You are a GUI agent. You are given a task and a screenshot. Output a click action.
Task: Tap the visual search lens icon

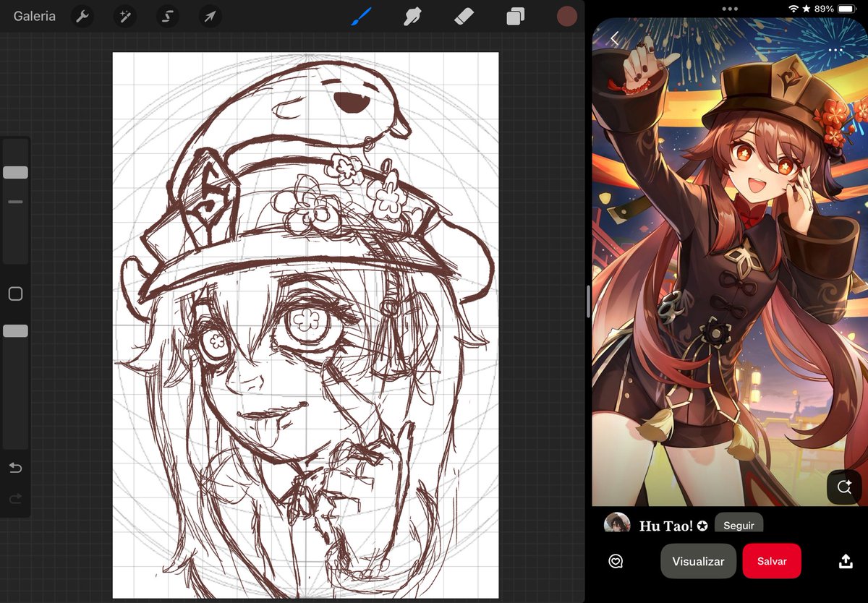844,487
